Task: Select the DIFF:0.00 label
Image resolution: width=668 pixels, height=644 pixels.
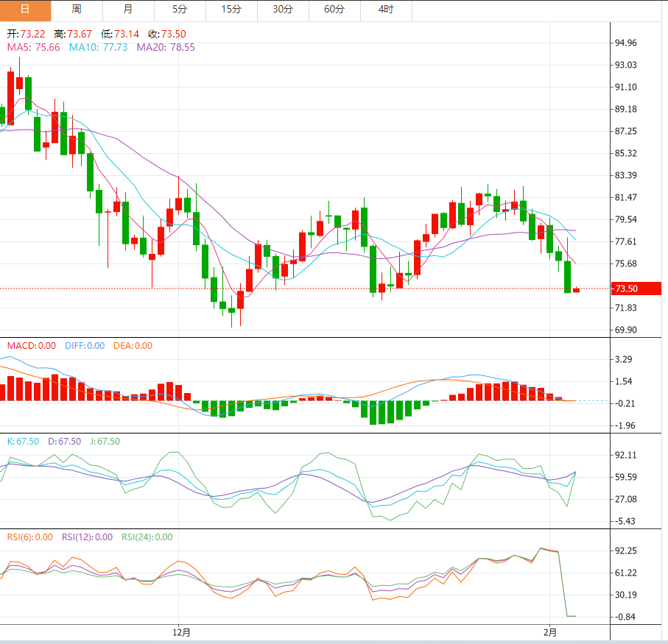Action: [84, 346]
